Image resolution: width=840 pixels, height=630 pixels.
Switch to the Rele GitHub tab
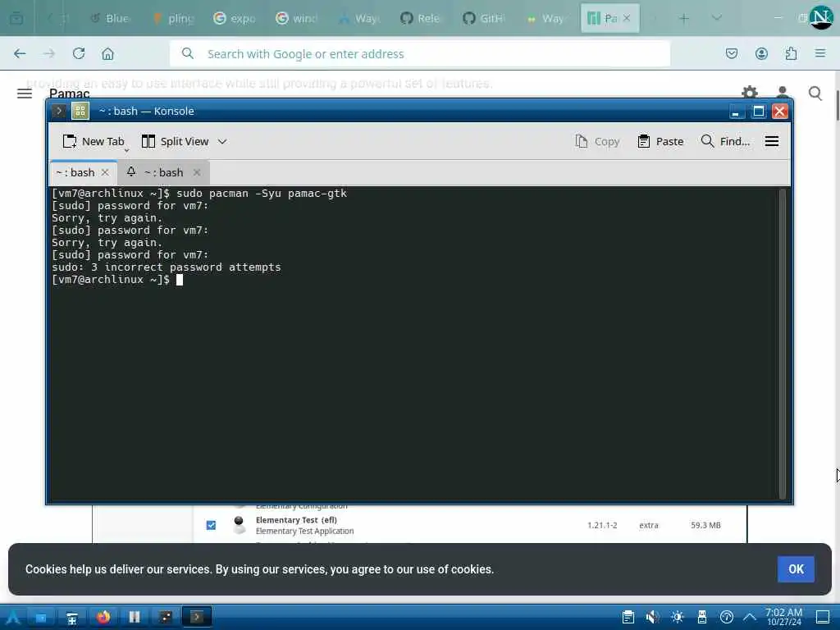click(422, 18)
